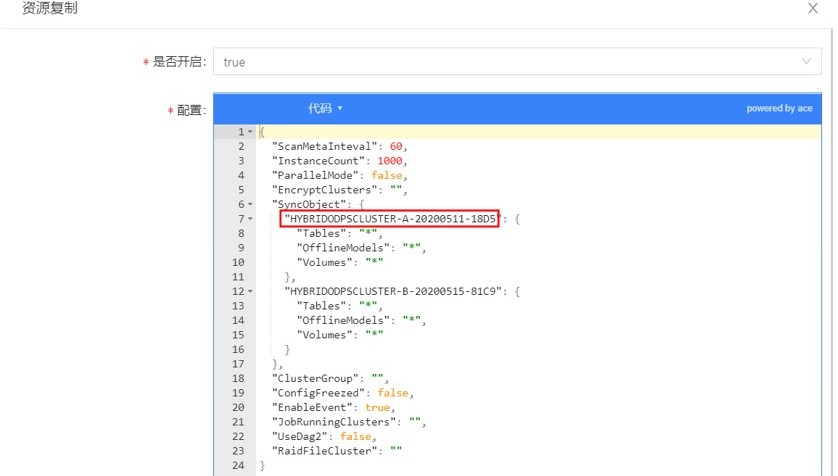Collapse the fold arrow on line 12
This screenshot has height=476, width=838.
tap(250, 291)
